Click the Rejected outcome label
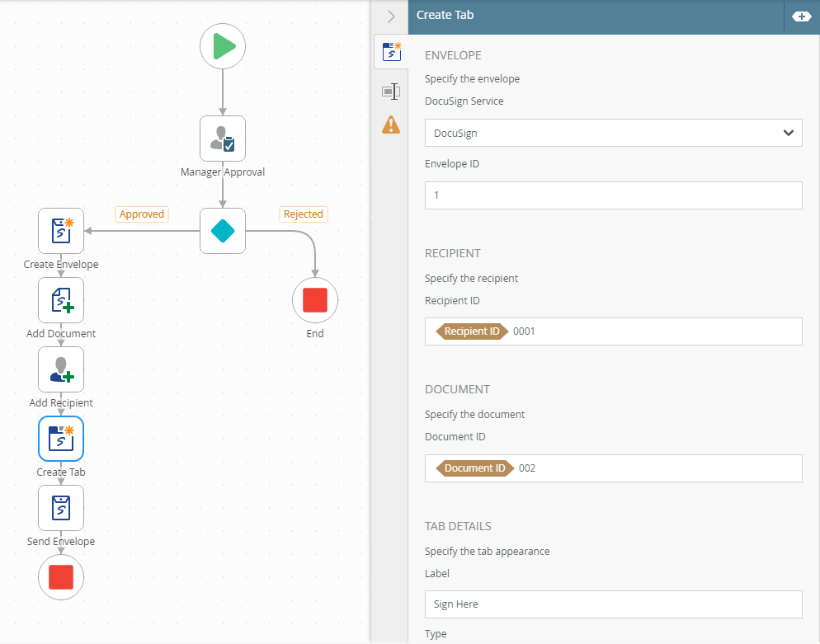The height and width of the screenshot is (644, 820). pos(303,214)
